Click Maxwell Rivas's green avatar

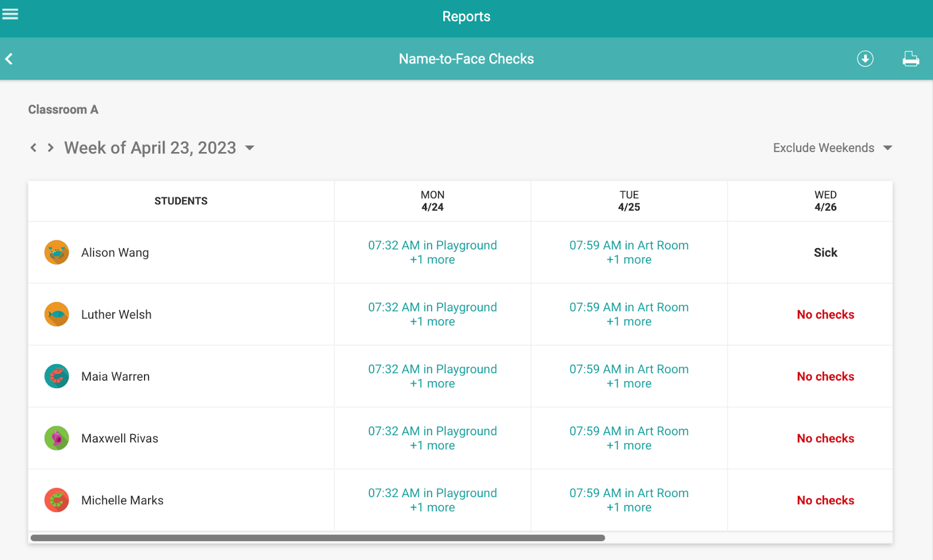pos(57,438)
